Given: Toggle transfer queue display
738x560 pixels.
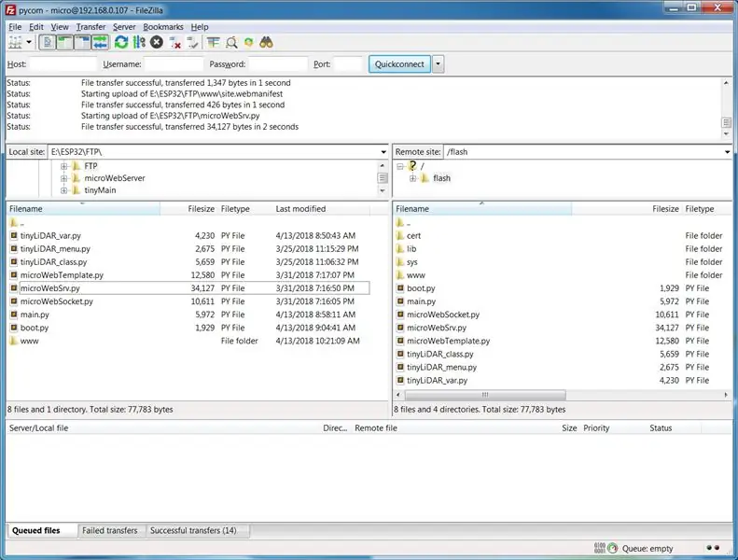Looking at the screenshot, I should (x=100, y=43).
